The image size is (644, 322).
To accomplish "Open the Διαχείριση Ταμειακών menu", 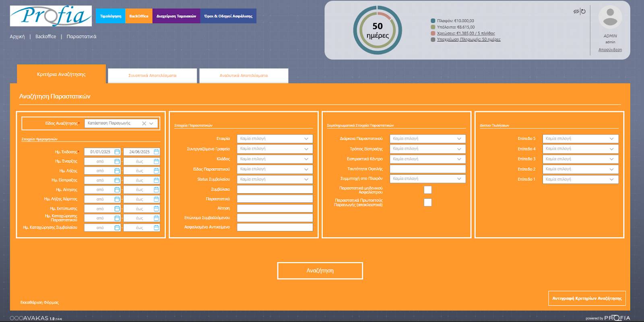I will tap(176, 16).
